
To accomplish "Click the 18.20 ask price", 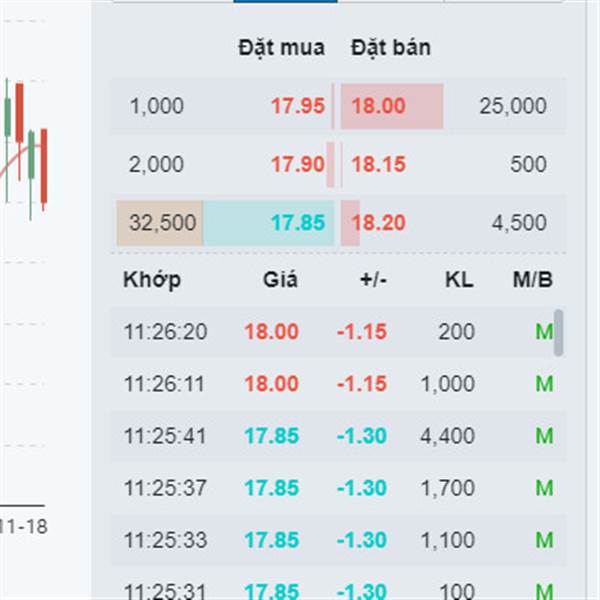I will [378, 223].
